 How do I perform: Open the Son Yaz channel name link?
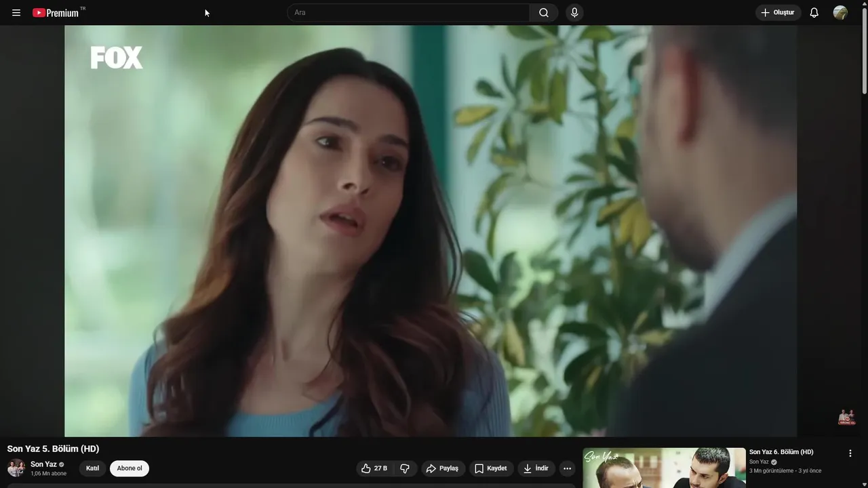(43, 464)
